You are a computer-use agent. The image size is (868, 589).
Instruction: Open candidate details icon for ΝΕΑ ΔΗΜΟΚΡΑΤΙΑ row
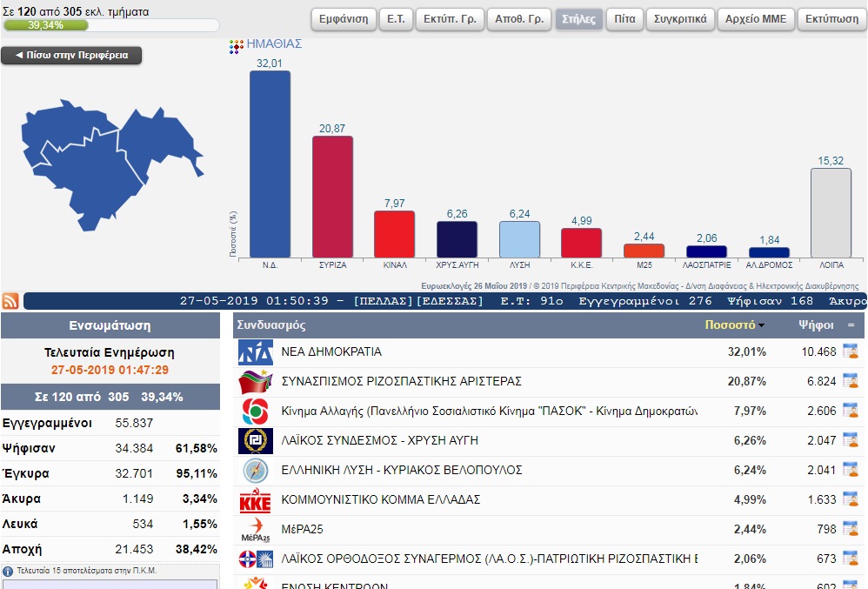[x=850, y=351]
